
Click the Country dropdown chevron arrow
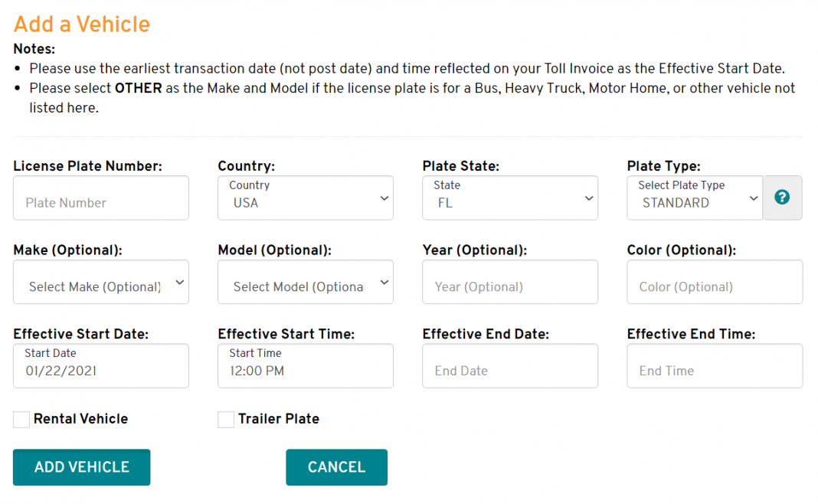(384, 197)
